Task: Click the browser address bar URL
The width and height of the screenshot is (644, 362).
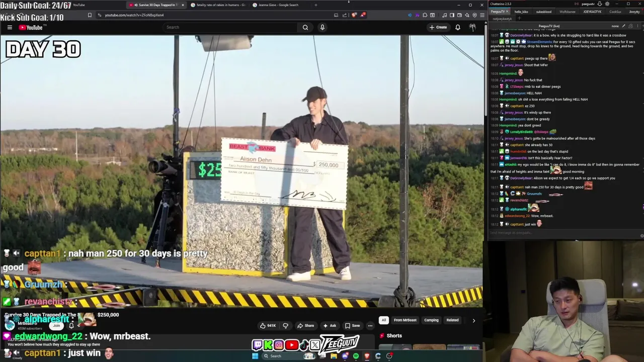Action: (134, 15)
